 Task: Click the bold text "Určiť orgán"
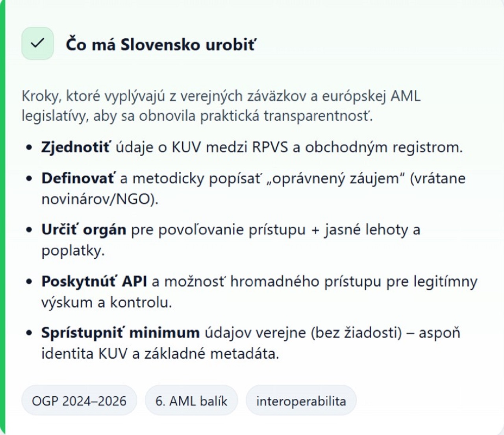[84, 230]
